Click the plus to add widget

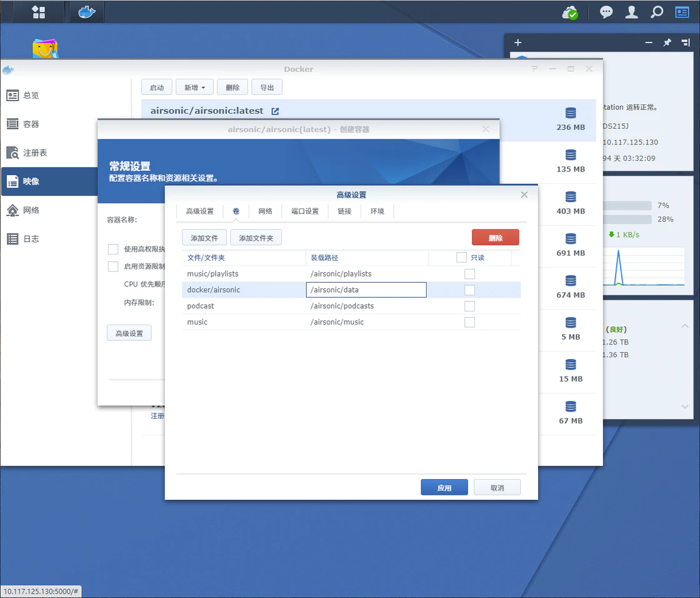pyautogui.click(x=517, y=43)
